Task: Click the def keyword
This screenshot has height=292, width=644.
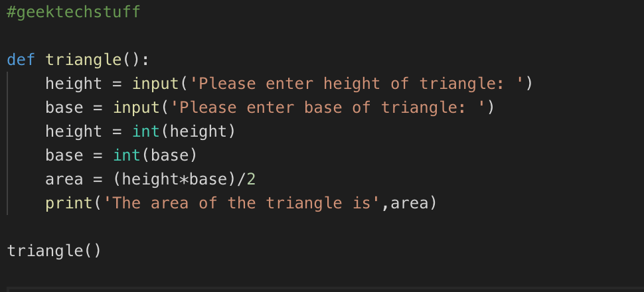Action: (x=21, y=60)
